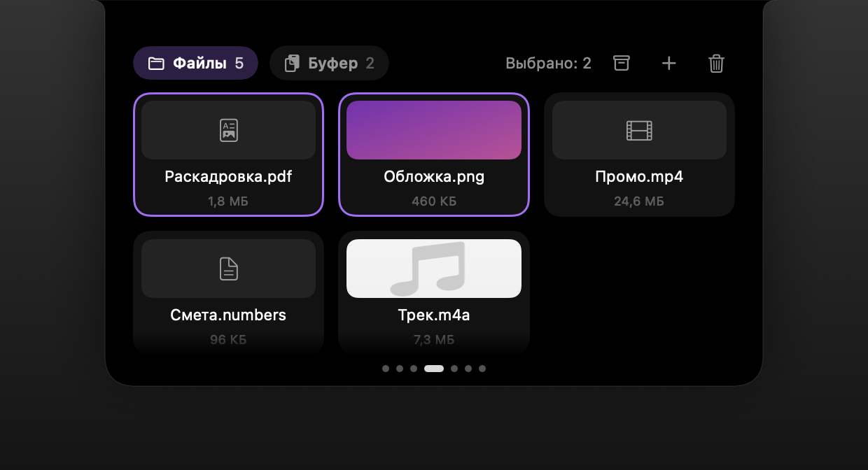The width and height of the screenshot is (868, 470).
Task: Click the active elongated page indicator
Action: (x=434, y=369)
